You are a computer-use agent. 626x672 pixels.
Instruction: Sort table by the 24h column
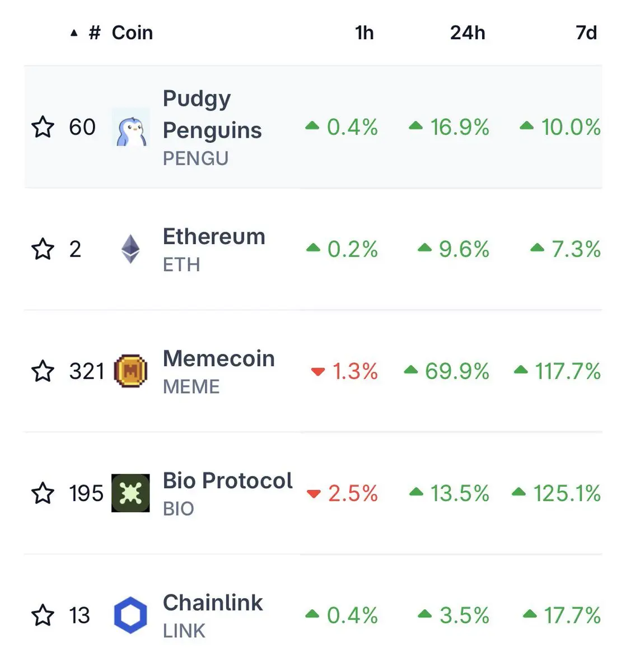tap(468, 33)
